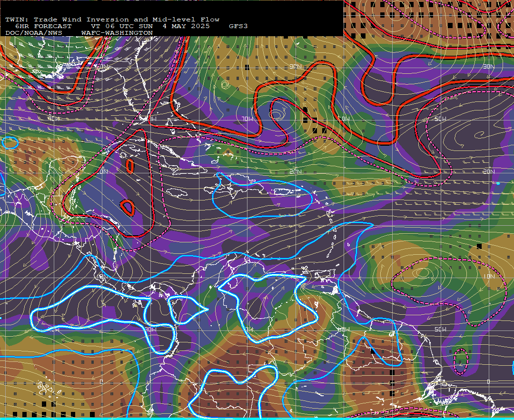The image size is (514, 420).
Task: Click the valid time "VT 06 UTC SUN"
Action: [122, 26]
